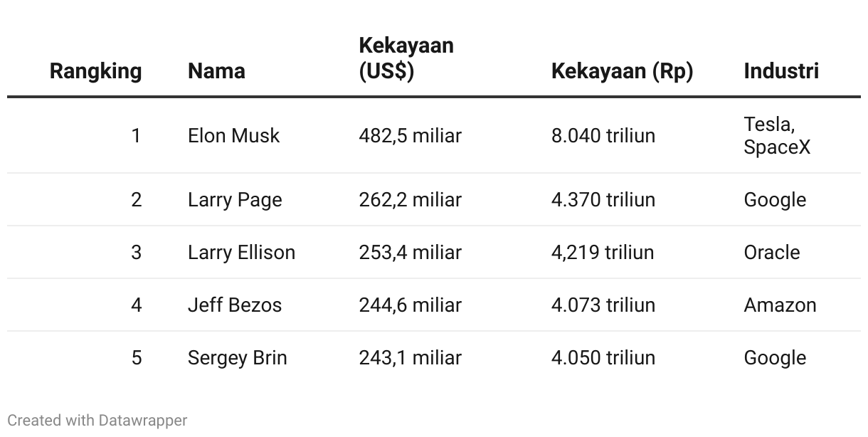Click the 4,219 triliun value
The height and width of the screenshot is (437, 868).
(602, 253)
